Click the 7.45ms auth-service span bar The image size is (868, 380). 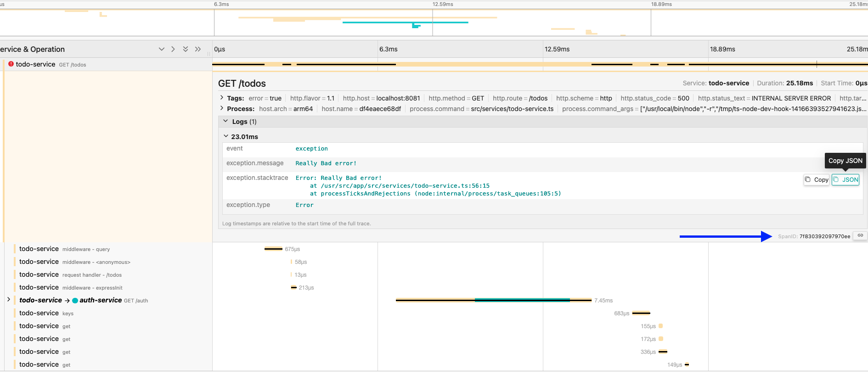[x=493, y=300]
